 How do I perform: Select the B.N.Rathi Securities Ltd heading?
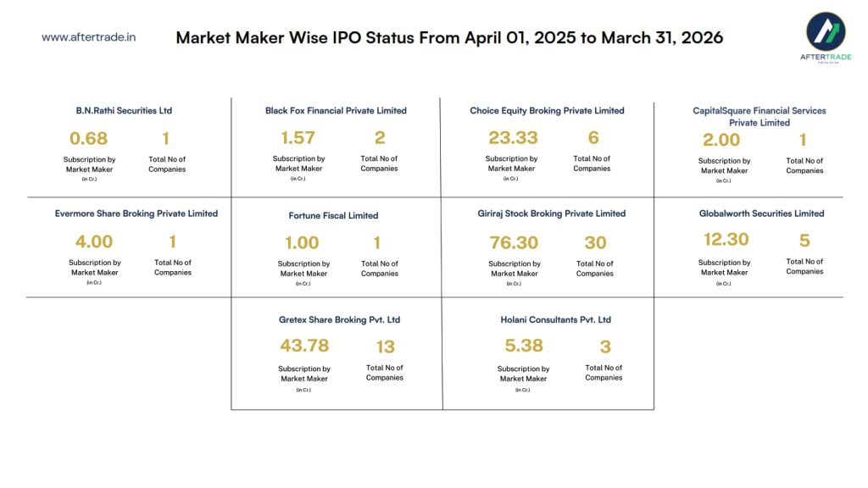[x=124, y=111]
